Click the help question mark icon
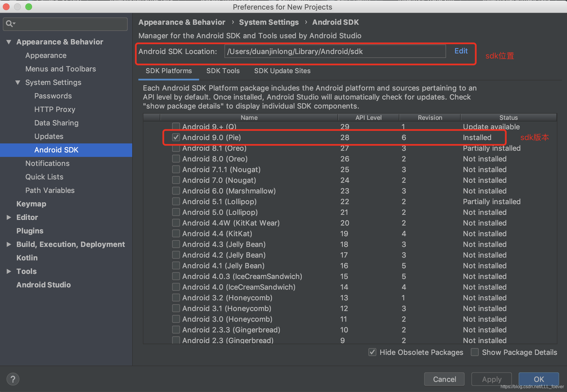This screenshot has height=392, width=567. coord(13,379)
